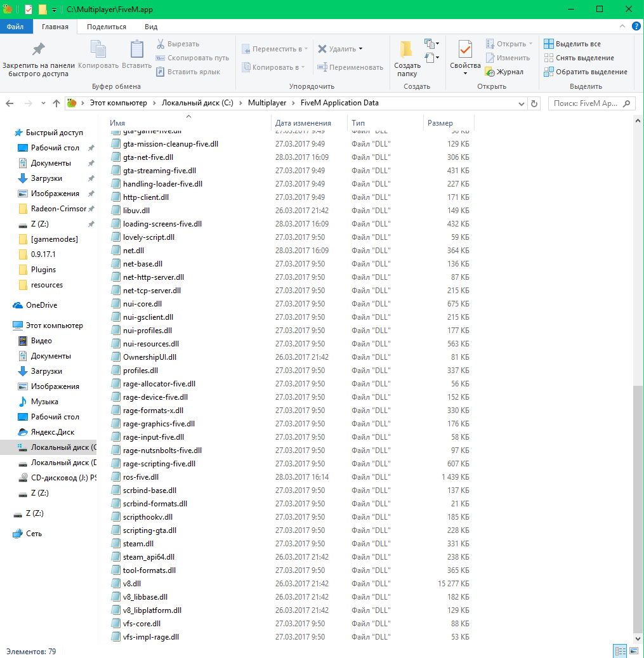Select file nui-core.dll
The width and height of the screenshot is (644, 658).
tap(142, 304)
